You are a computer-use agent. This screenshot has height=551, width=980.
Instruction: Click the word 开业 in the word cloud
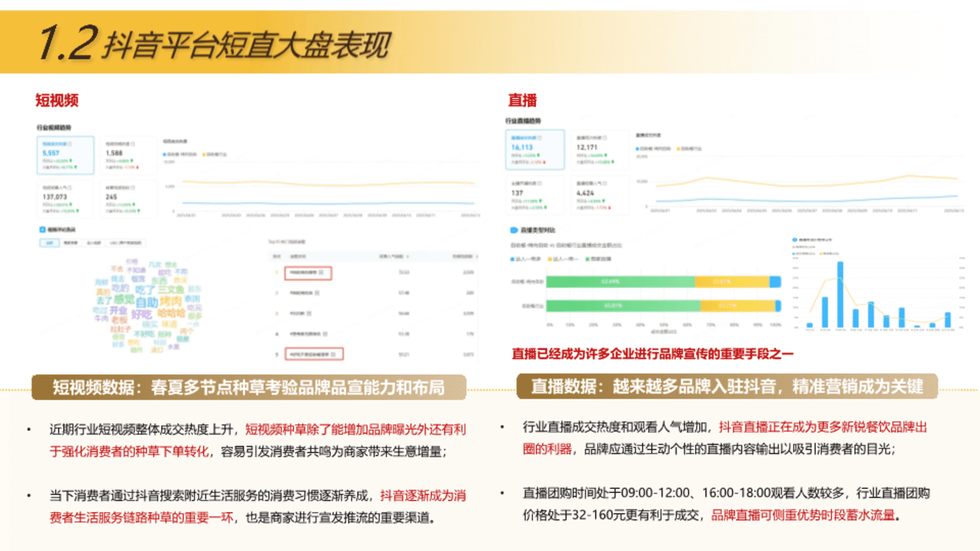[x=118, y=310]
